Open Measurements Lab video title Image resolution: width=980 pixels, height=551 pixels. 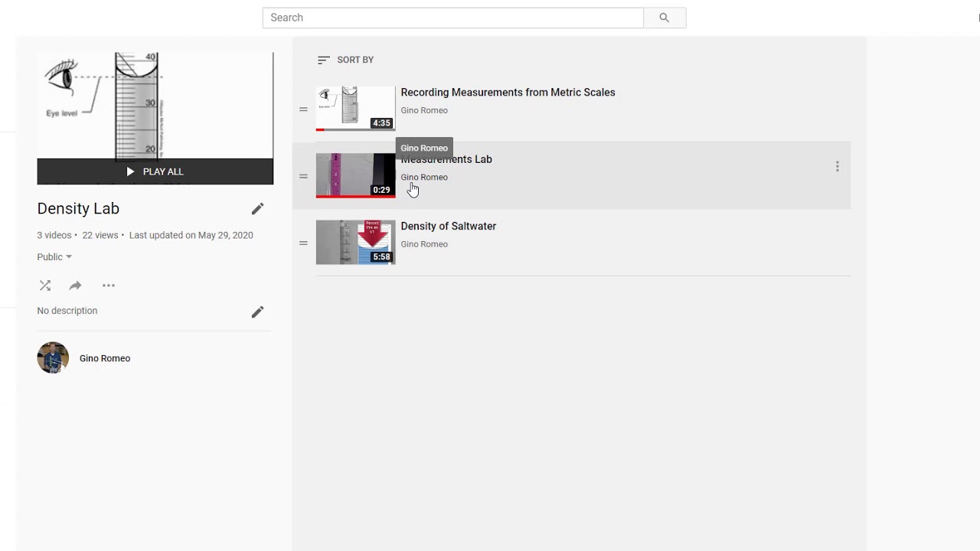446,159
